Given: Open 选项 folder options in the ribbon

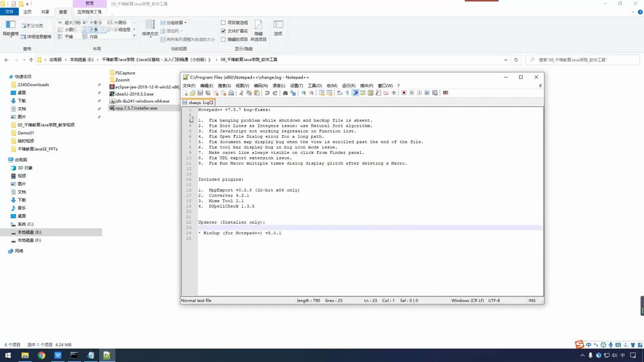Looking at the screenshot, I should click(278, 28).
